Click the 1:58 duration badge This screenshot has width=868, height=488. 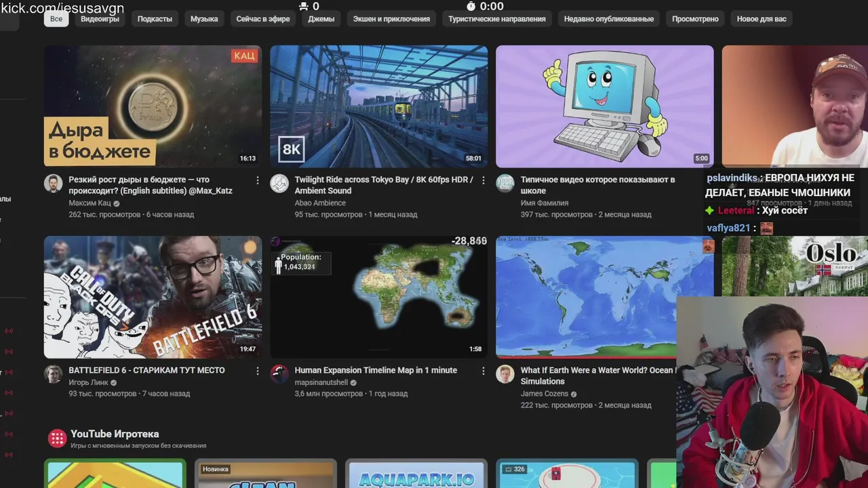(475, 349)
